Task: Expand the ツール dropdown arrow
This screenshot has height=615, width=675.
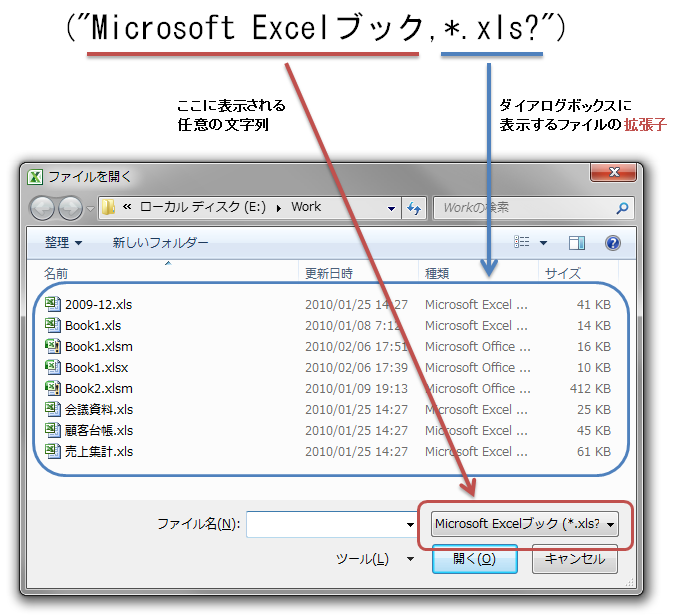Action: (410, 559)
